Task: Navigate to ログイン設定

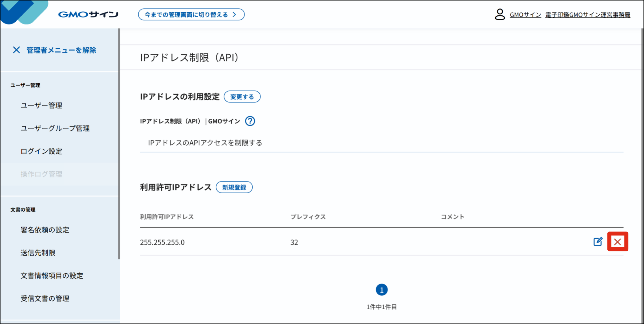Action: [x=41, y=152]
